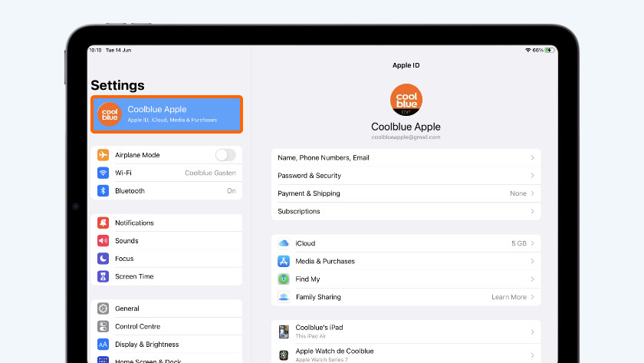Open Screen Time settings
This screenshot has height=363, width=644.
click(x=166, y=276)
